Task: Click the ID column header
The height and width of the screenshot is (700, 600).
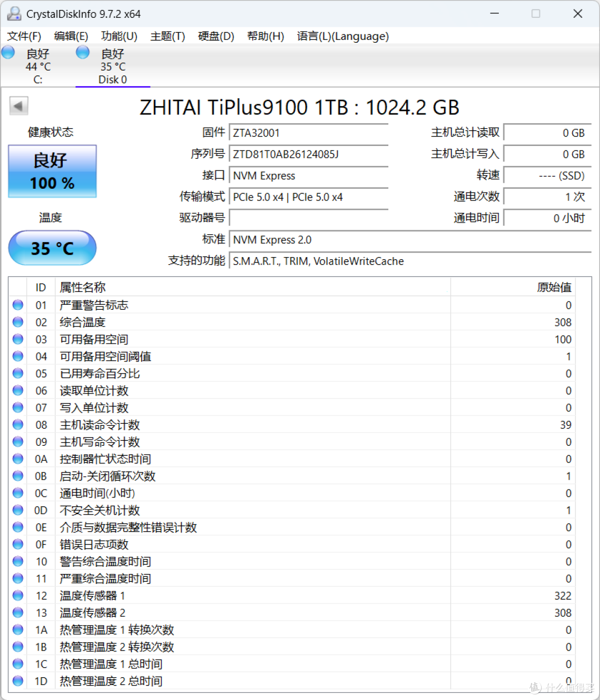Action: [41, 288]
